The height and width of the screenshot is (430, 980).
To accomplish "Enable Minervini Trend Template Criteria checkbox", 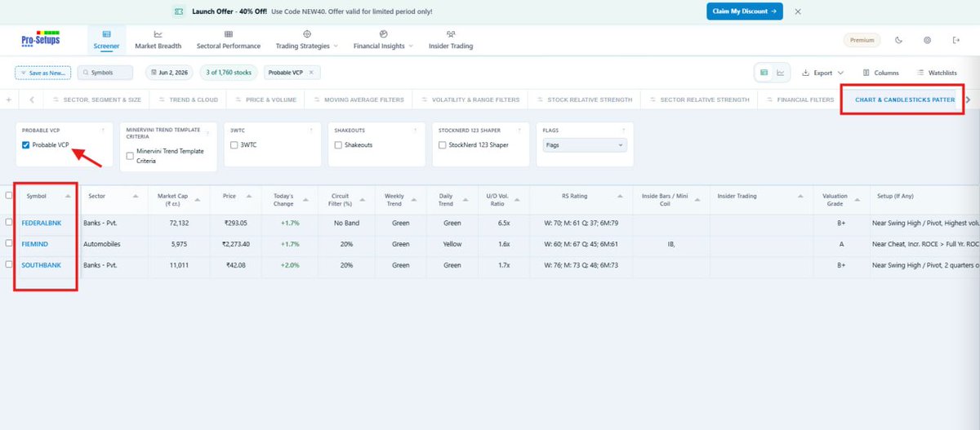I will tap(131, 156).
